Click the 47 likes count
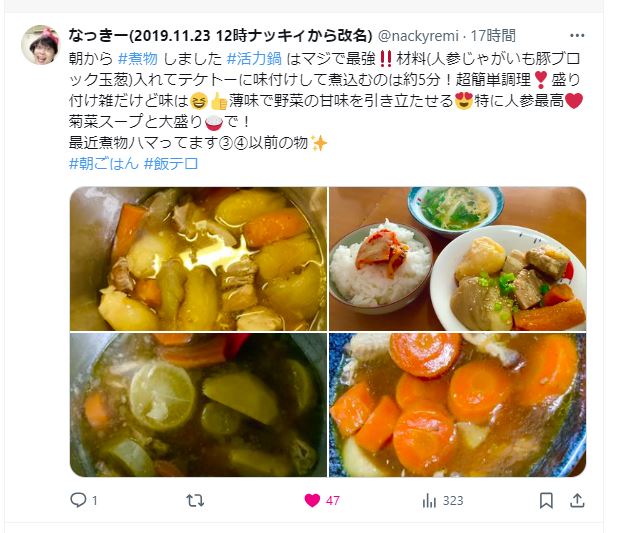Screen dimensions: 630x533 tap(333, 501)
